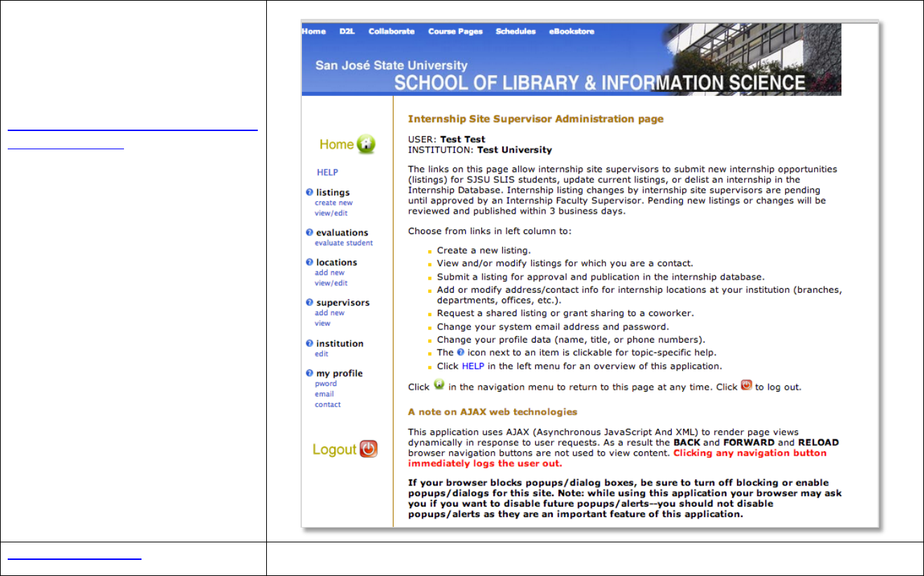Open topic help icon beside evaluations
924x576 pixels.
pos(310,232)
